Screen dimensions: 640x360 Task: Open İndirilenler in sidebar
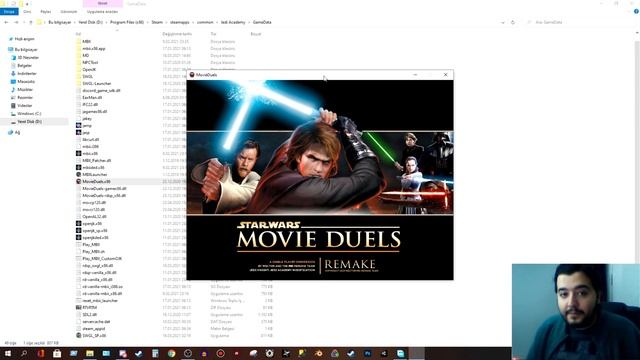coord(27,73)
